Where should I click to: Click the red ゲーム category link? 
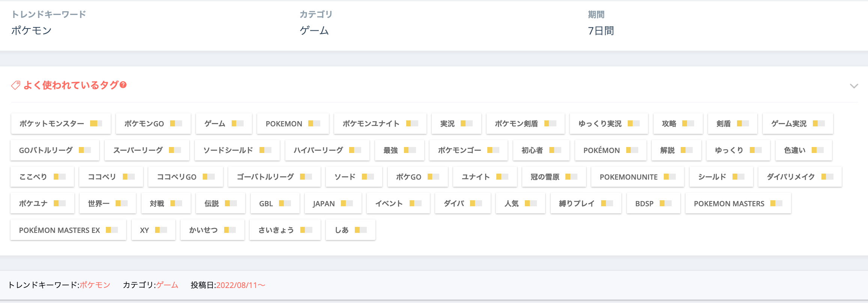click(x=167, y=285)
